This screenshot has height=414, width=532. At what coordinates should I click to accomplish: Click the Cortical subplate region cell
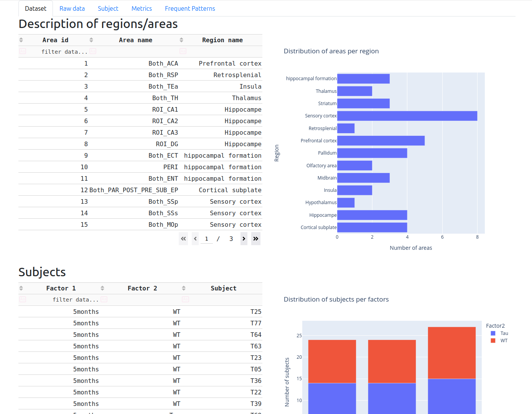(221, 190)
